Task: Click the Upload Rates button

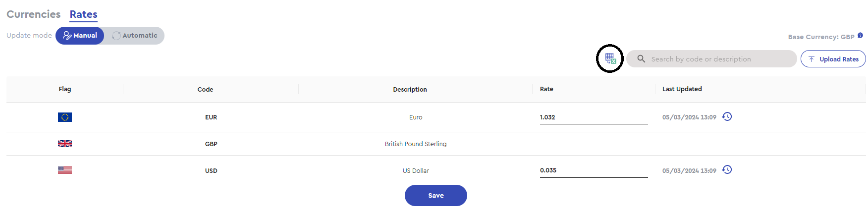Action: [x=833, y=59]
